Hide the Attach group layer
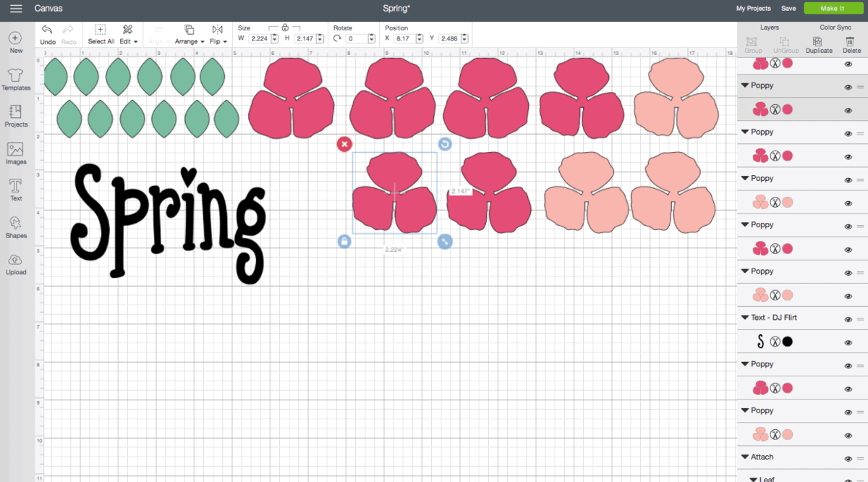The image size is (868, 482). click(x=848, y=457)
